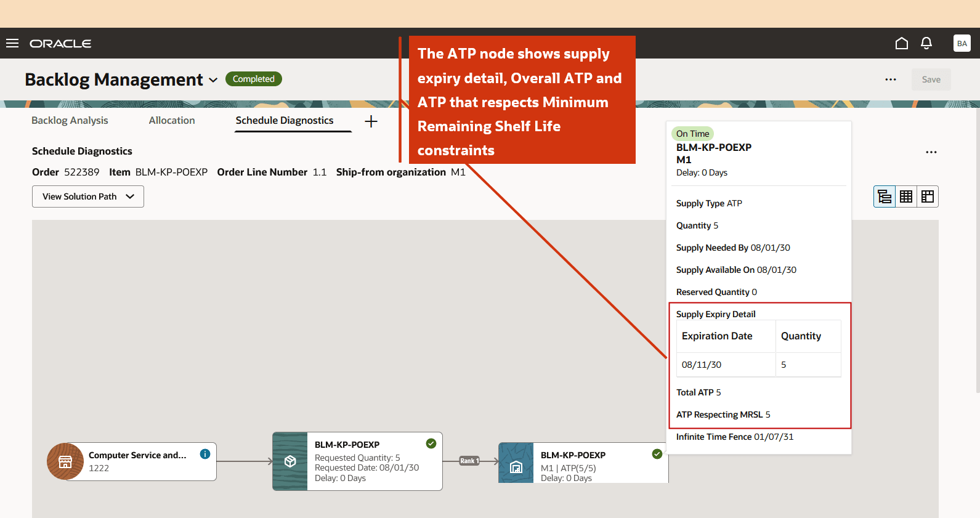Click the On Time status badge
This screenshot has height=518, width=980.
click(x=692, y=134)
